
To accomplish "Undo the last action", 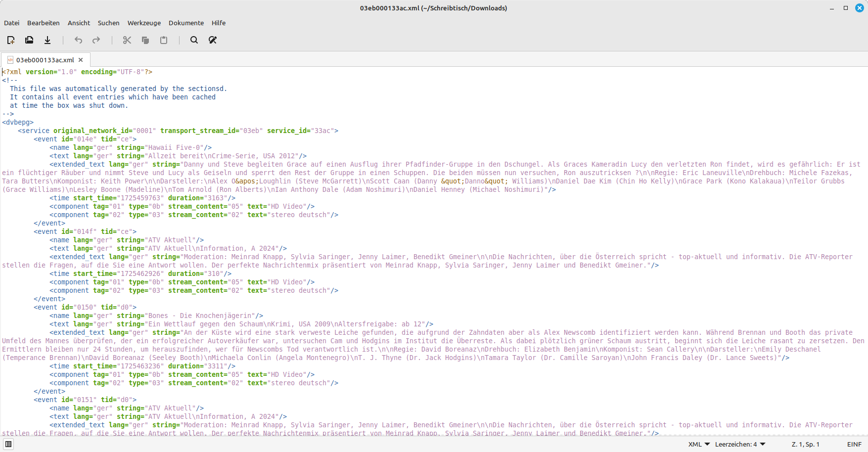I will [78, 40].
